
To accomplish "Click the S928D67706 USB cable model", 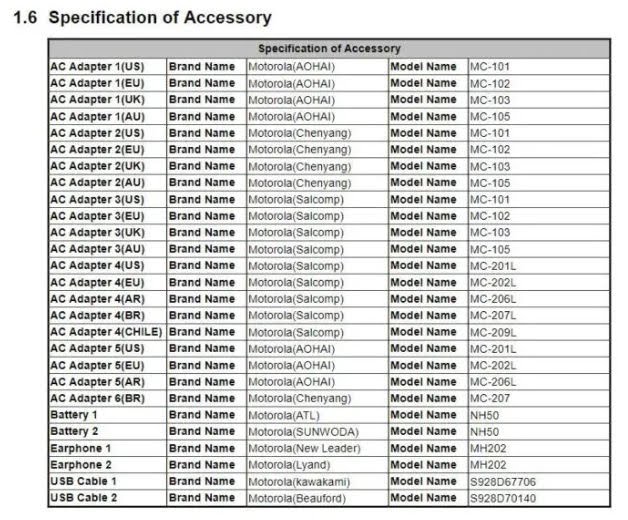I will (x=503, y=482).
